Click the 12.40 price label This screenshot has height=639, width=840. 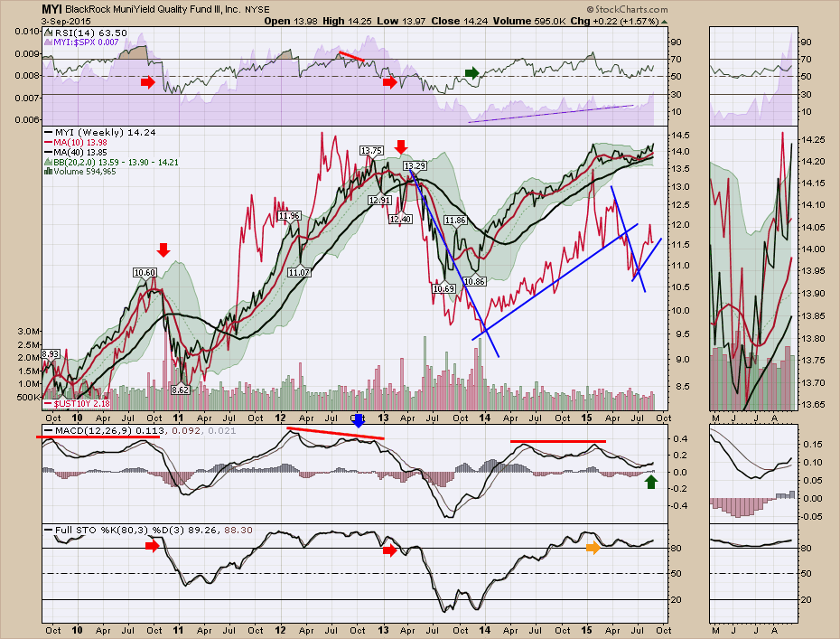tap(400, 219)
